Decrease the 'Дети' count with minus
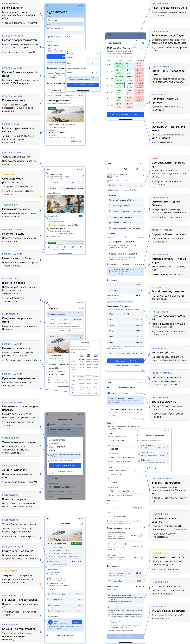This screenshot has width=190, height=644. (x=88, y=64)
